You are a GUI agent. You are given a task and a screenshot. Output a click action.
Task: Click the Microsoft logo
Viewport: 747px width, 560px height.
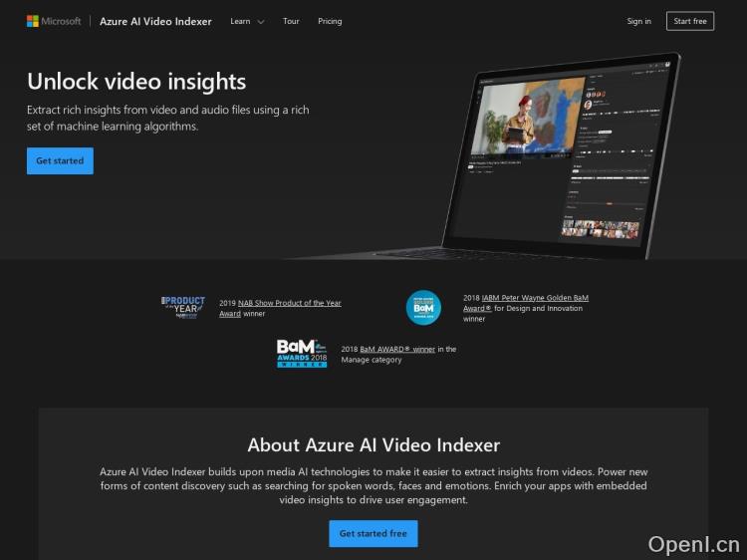pyautogui.click(x=54, y=21)
